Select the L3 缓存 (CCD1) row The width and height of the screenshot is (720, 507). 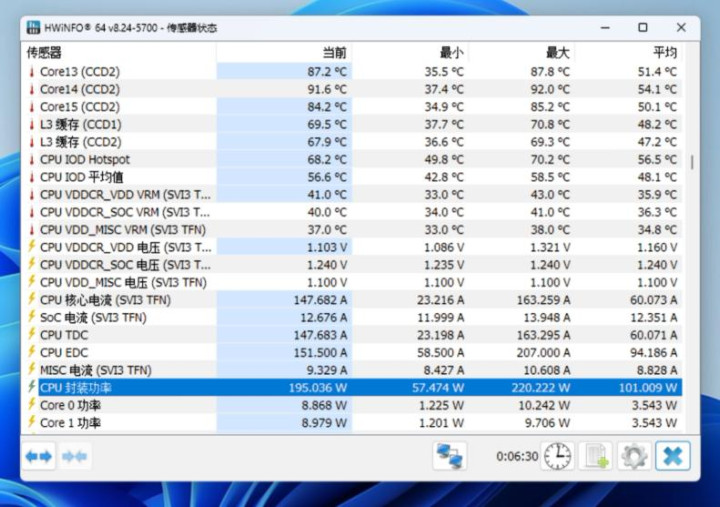pos(352,124)
